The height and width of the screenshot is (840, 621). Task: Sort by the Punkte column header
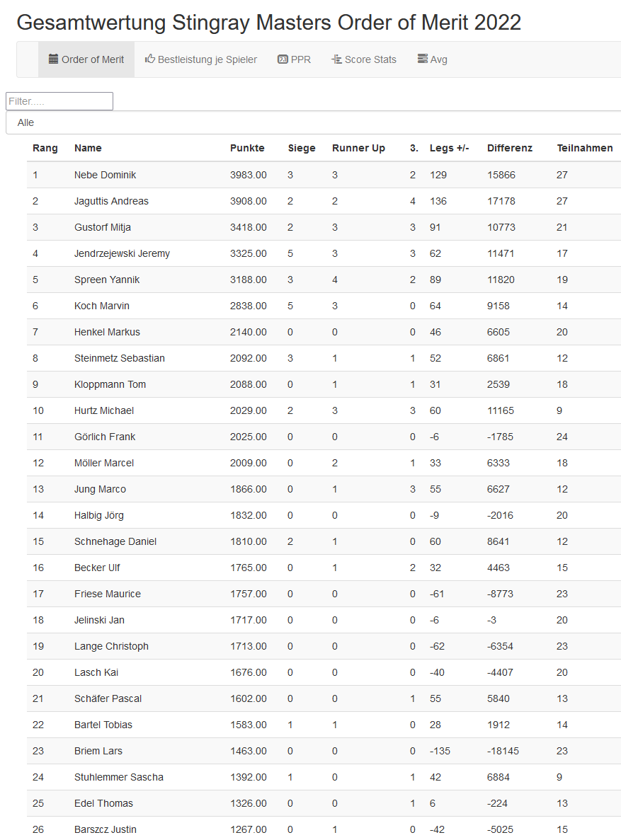click(247, 148)
